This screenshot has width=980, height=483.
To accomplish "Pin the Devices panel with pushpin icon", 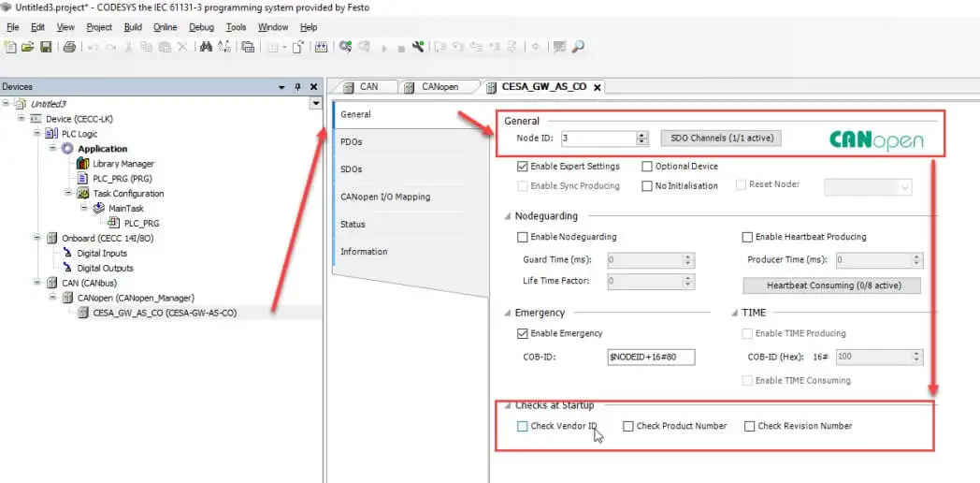I will pos(297,87).
